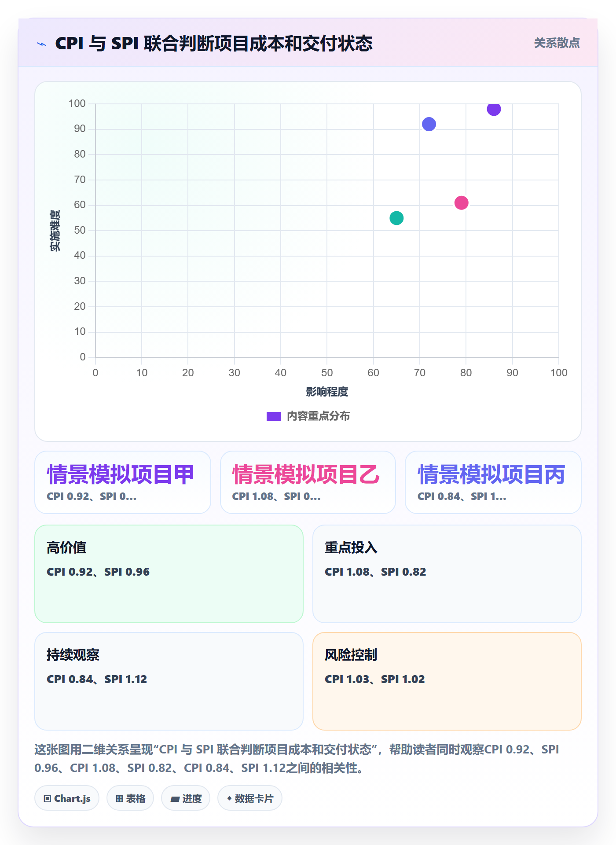Click CPI 0.84、SPI 1.12 value text
The width and height of the screenshot is (616, 845).
coord(97,679)
